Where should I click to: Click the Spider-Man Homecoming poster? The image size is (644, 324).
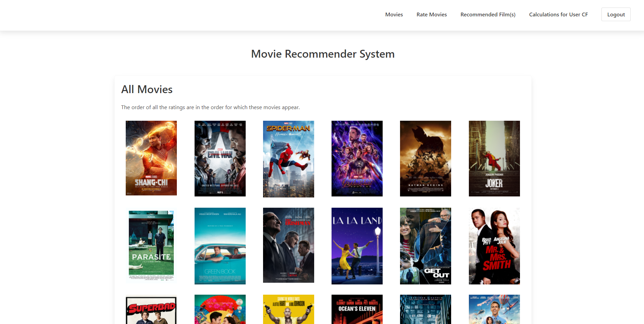(x=289, y=159)
